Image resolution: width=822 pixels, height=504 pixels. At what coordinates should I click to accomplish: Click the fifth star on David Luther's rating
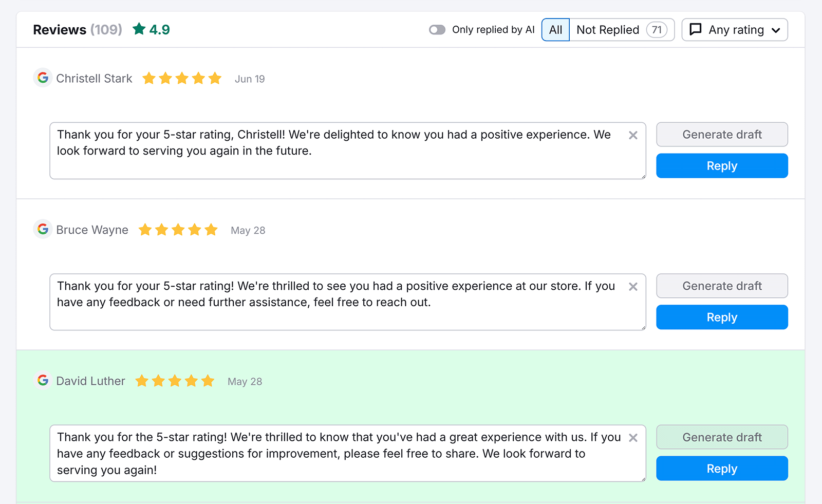(x=208, y=381)
